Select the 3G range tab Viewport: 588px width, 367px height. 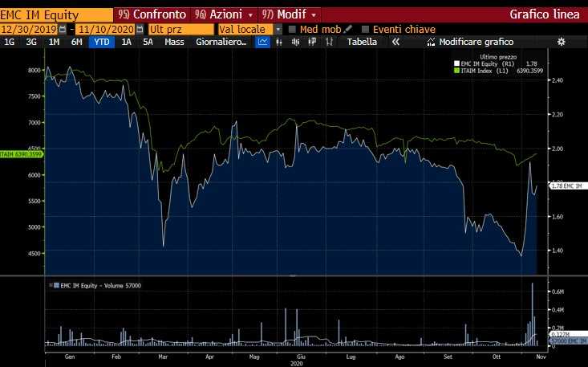31,42
